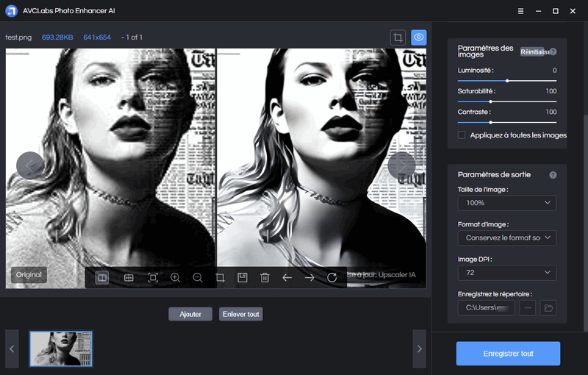Click the round next-image arrow on preview
The image size is (588, 375).
401,165
